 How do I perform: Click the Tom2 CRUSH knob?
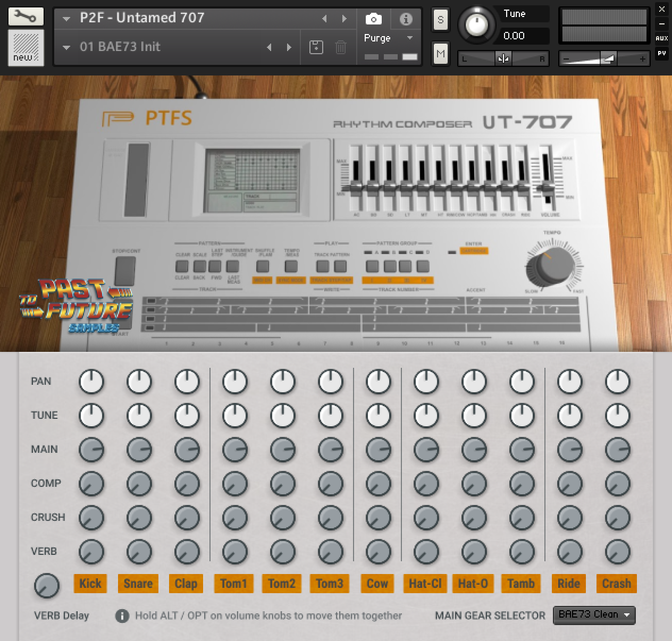click(x=283, y=518)
